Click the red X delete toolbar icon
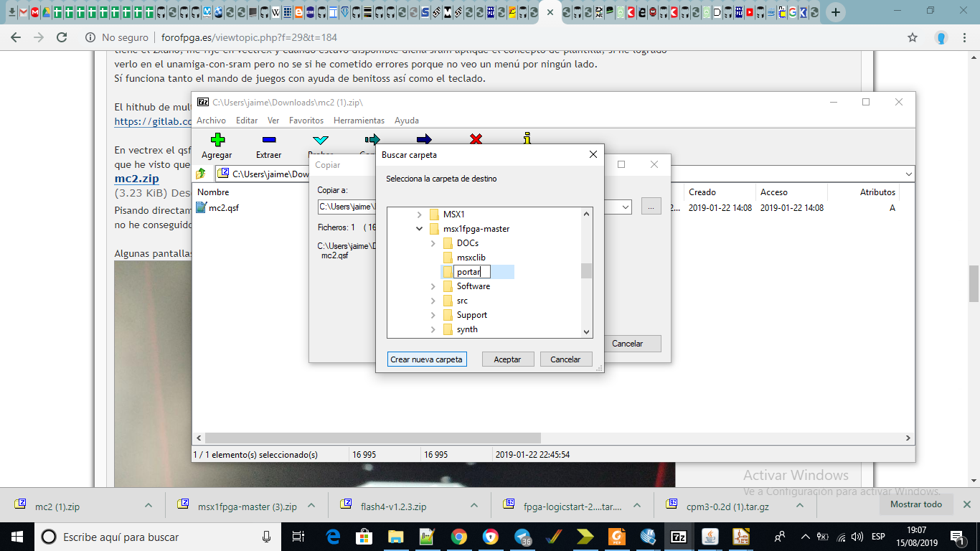 click(476, 139)
